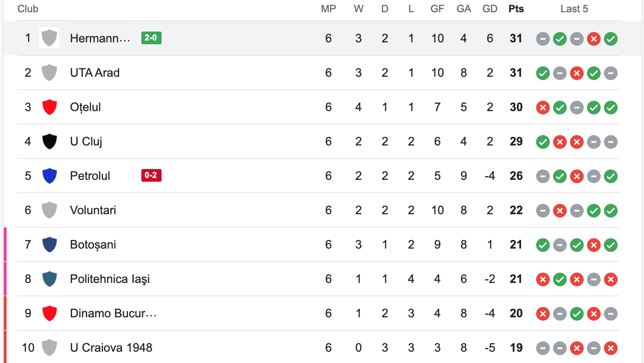This screenshot has width=644, height=363.
Task: Select the Politehnica Iași team name
Action: tap(110, 279)
